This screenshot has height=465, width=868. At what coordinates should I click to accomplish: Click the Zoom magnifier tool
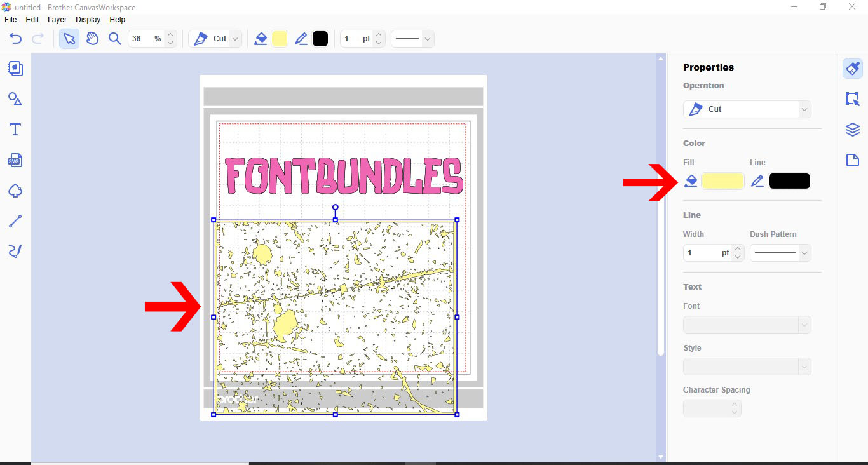pyautogui.click(x=115, y=39)
